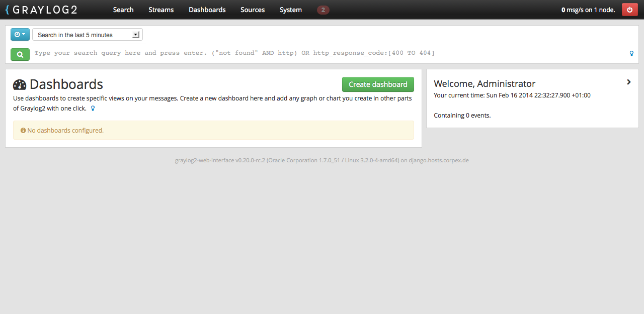Click the graylog2-web-interface version footer text
644x314 pixels.
pyautogui.click(x=321, y=160)
